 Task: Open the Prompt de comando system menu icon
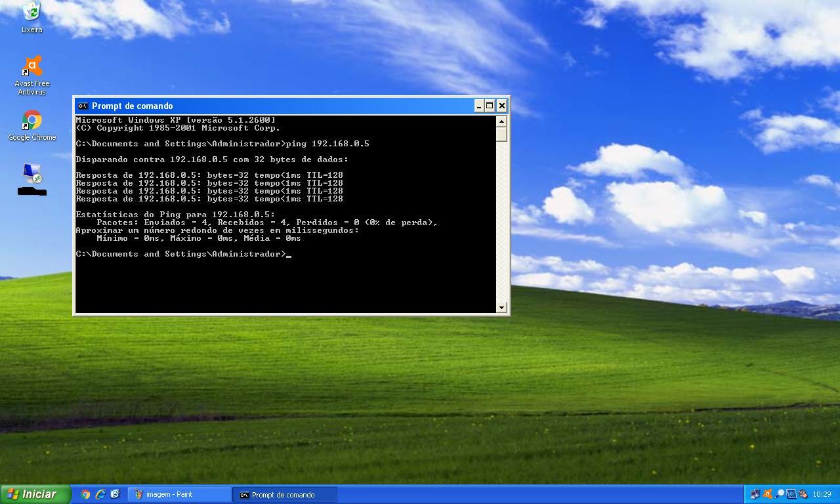point(83,106)
